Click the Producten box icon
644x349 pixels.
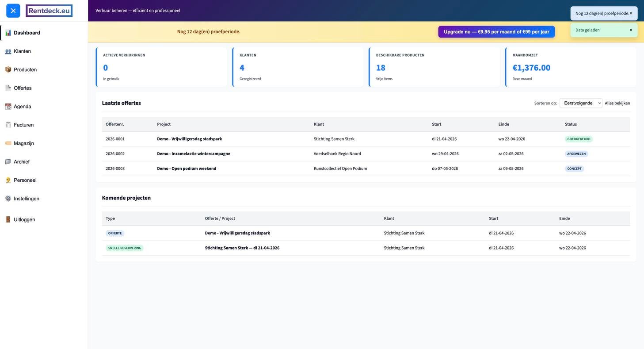(x=8, y=69)
